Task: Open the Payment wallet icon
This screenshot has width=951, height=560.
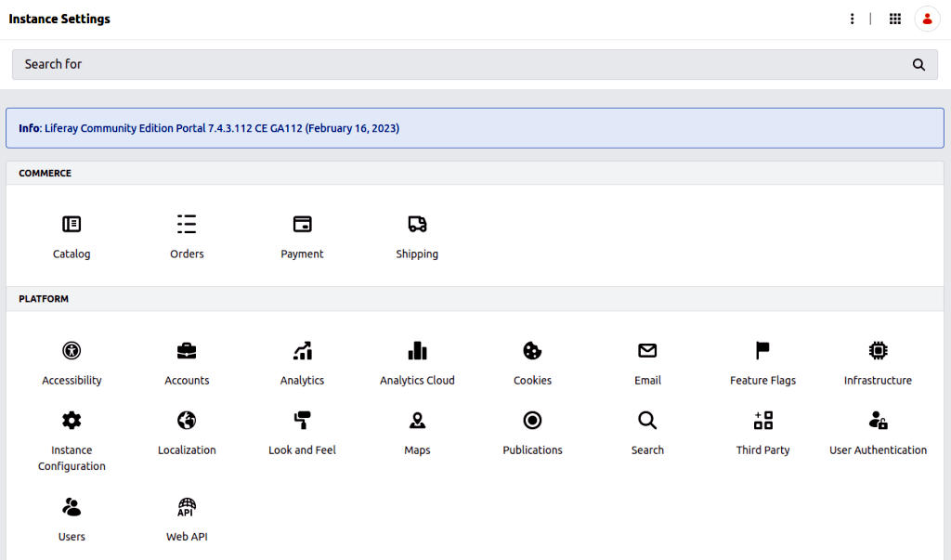Action: (x=302, y=224)
